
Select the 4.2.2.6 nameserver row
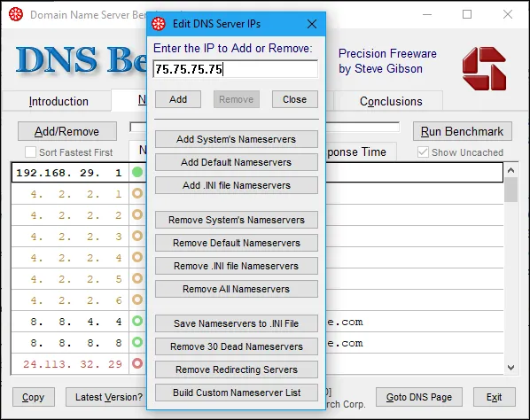257,299
